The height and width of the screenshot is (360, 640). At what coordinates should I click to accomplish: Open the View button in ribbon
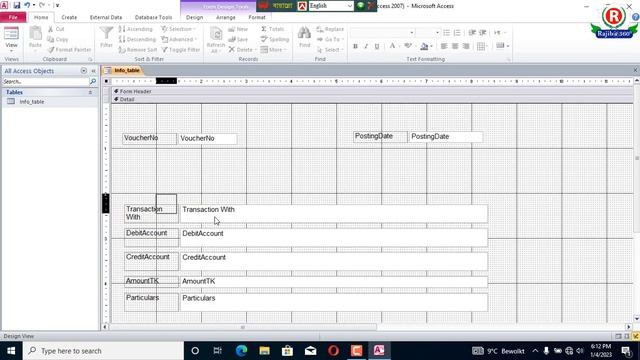[x=11, y=39]
